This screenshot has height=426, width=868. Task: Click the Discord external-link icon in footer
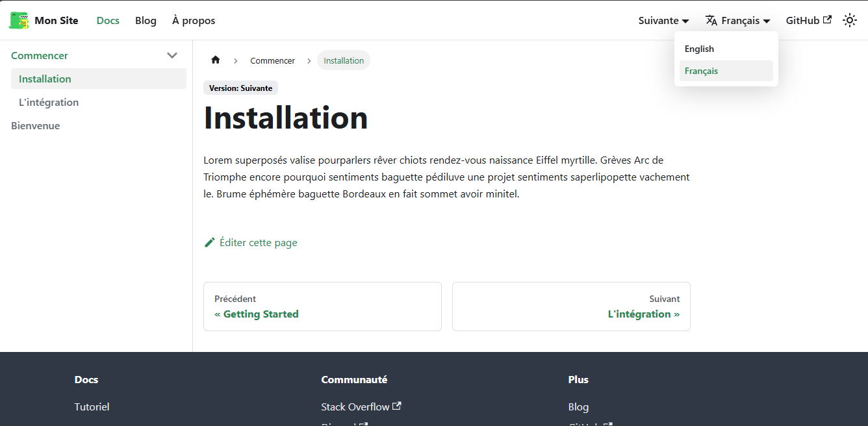[364, 423]
